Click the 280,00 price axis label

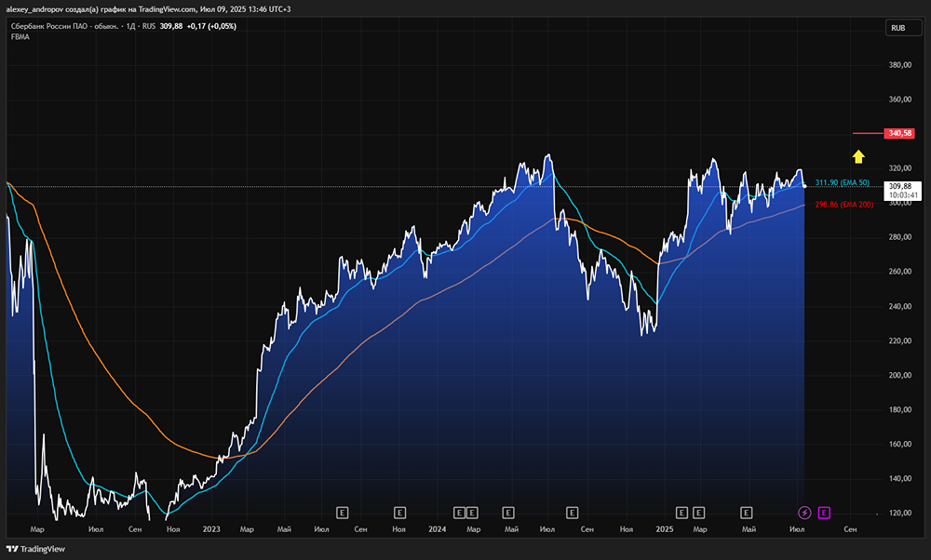click(x=900, y=236)
